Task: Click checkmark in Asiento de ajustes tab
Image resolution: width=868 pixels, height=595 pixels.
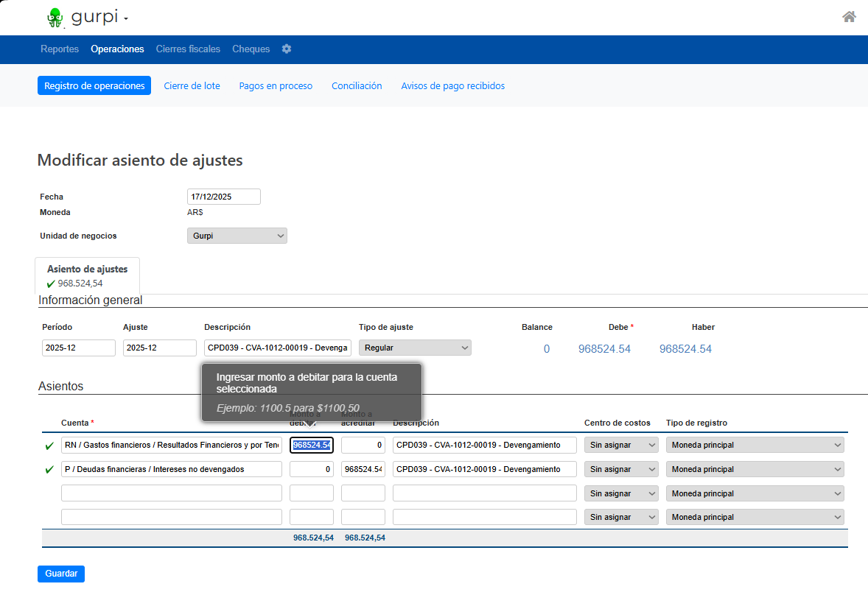Action: click(51, 284)
